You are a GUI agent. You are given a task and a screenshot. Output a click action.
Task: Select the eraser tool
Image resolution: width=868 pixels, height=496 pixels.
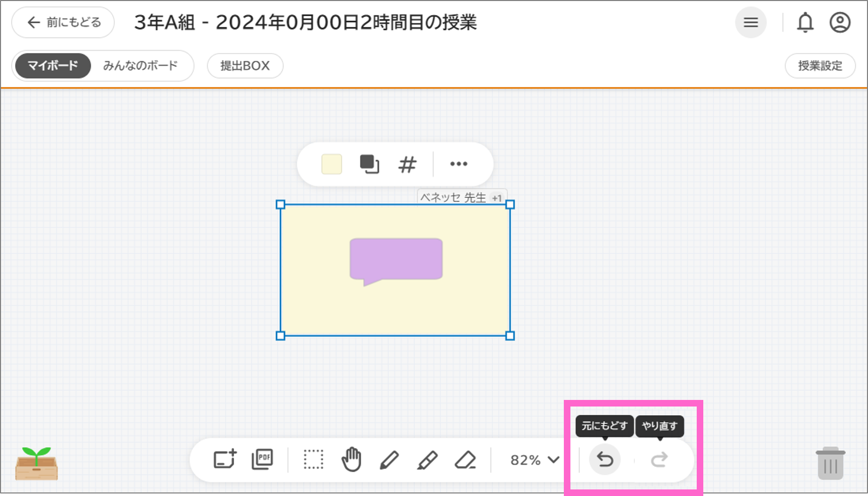[x=465, y=460]
